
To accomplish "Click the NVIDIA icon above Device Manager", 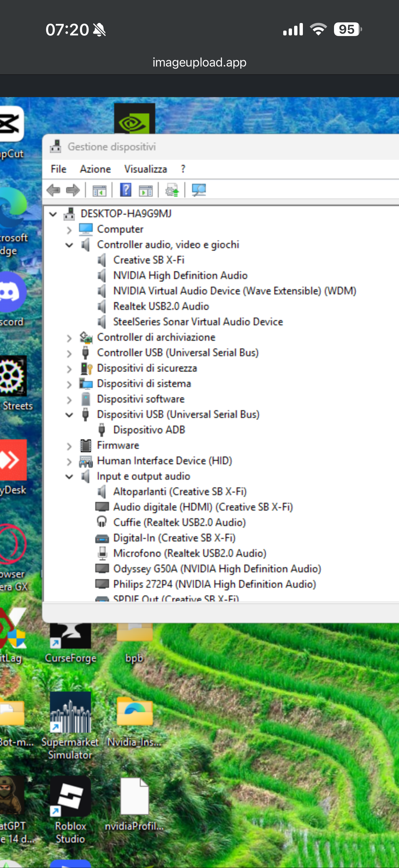I will pyautogui.click(x=135, y=119).
